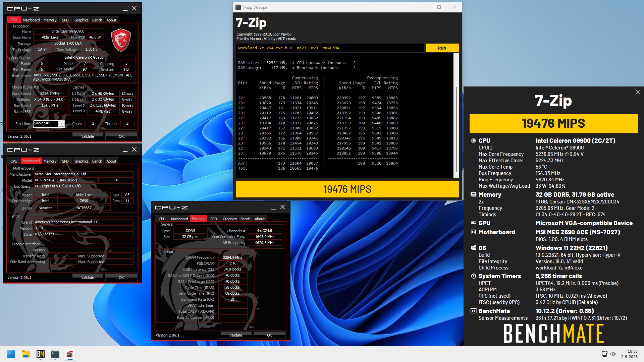The width and height of the screenshot is (644, 362).
Task: Minimize the CPU-Z Mainboard window
Action: [x=125, y=150]
